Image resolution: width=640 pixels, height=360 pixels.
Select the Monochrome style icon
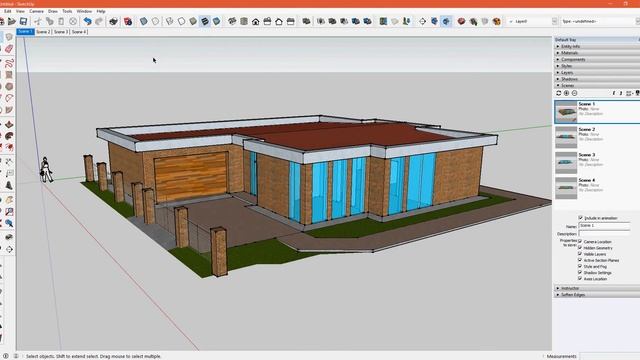click(216, 21)
